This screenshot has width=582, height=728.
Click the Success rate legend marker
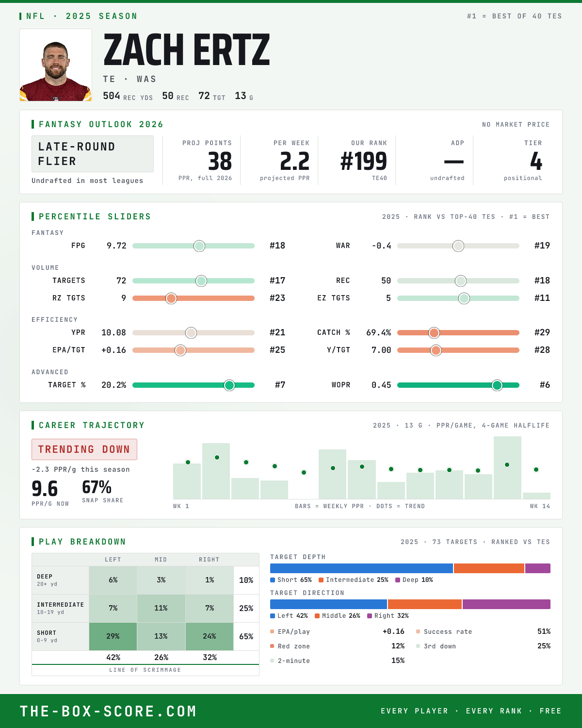click(x=418, y=631)
